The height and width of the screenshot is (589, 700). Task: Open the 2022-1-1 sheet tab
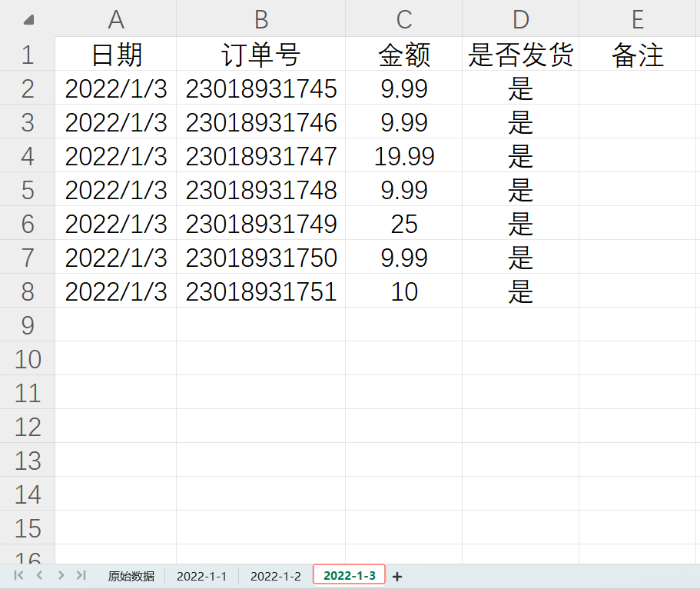pos(202,576)
